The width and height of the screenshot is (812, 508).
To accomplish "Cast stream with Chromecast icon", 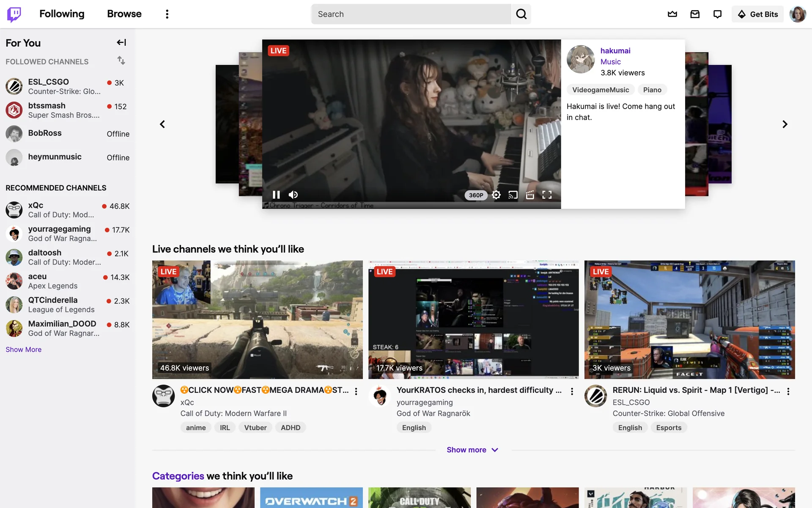I will point(513,195).
